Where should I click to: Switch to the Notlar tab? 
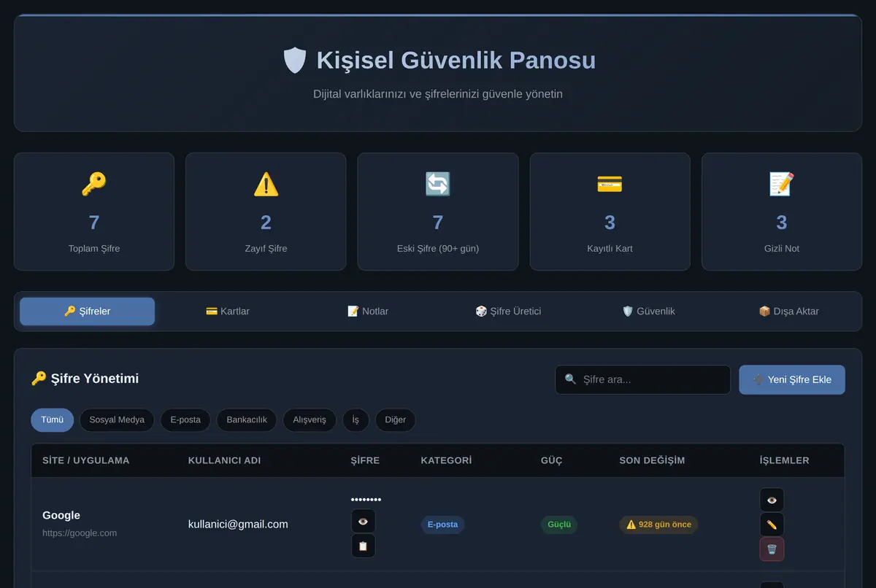[368, 312]
